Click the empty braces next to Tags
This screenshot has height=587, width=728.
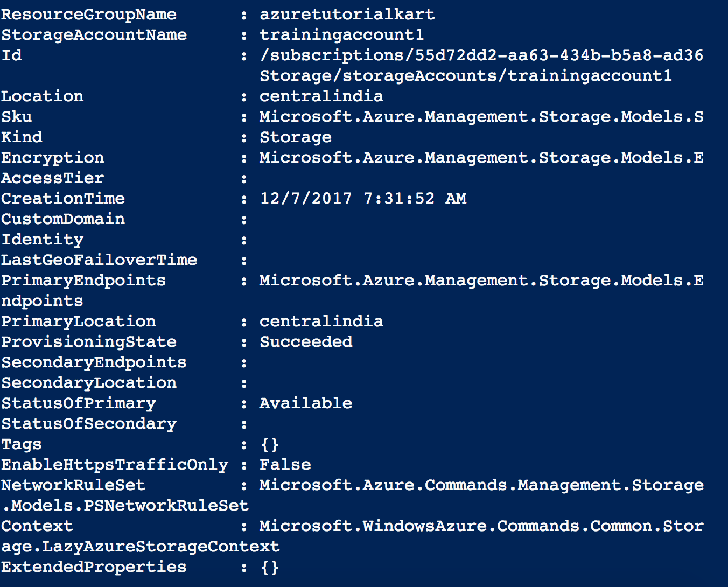[270, 445]
